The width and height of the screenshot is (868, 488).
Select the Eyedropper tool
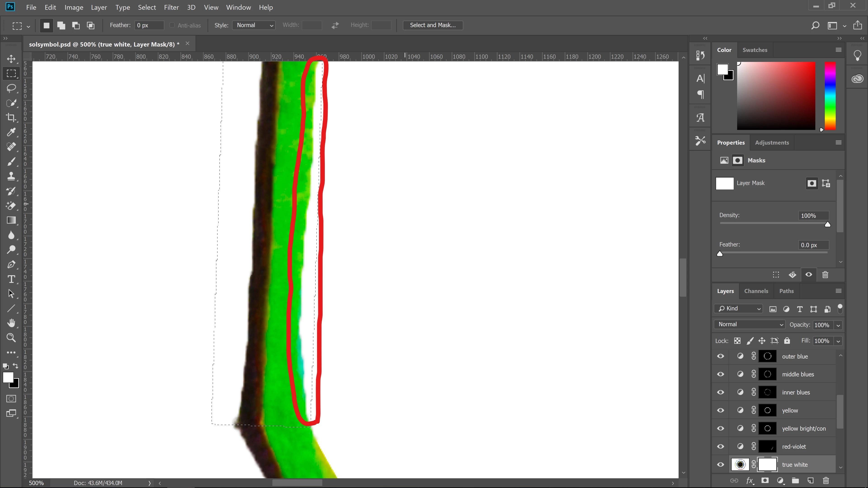tap(11, 132)
